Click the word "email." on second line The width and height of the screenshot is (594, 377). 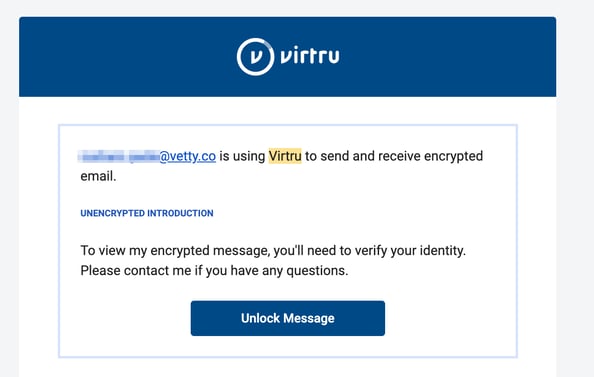click(98, 176)
